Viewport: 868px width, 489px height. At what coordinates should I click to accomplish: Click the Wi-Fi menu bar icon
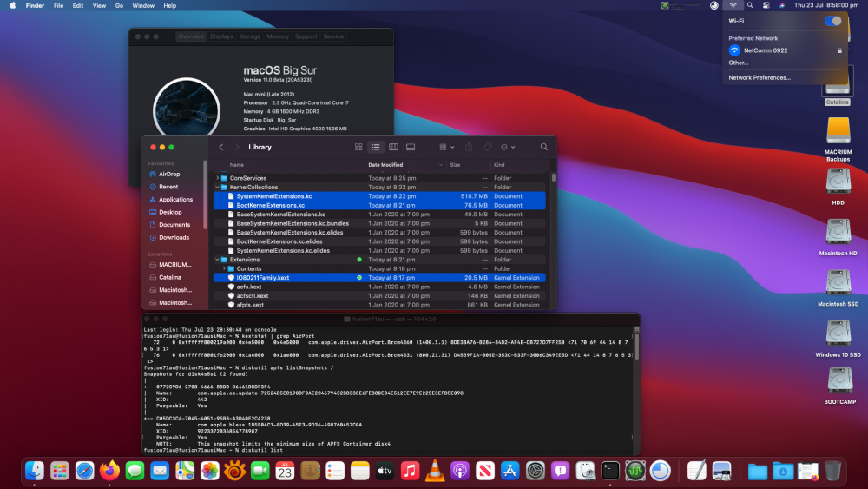pos(733,5)
